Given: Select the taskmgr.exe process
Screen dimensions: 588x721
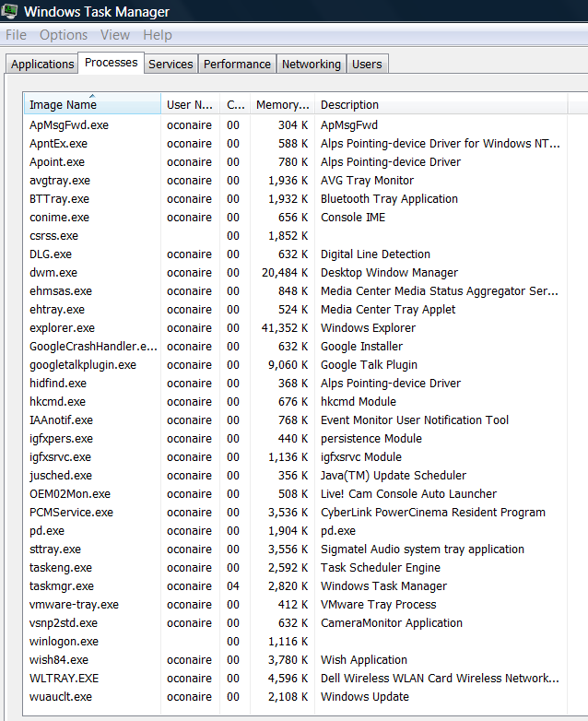Looking at the screenshot, I should click(295, 585).
